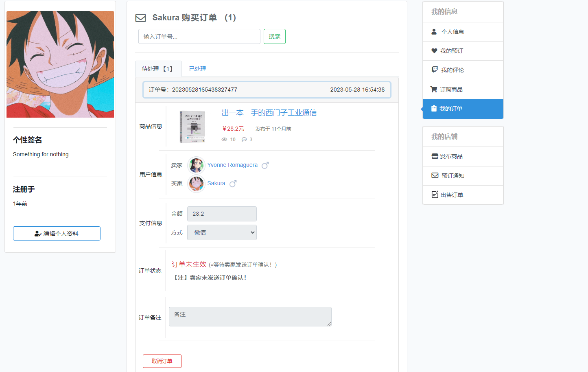Click the 金额 amount field showing 28.2
This screenshot has height=372, width=588.
pyautogui.click(x=222, y=214)
